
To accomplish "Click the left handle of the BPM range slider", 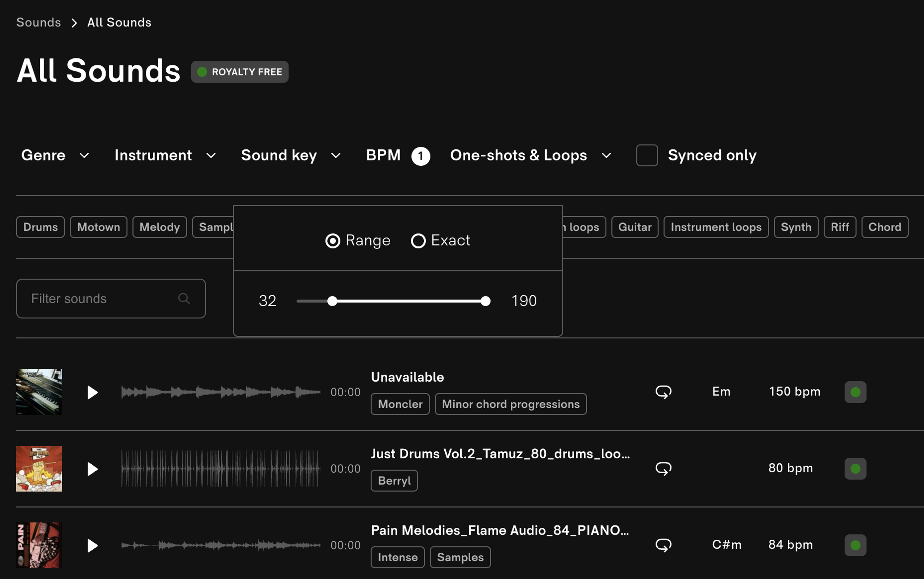I will coord(332,301).
